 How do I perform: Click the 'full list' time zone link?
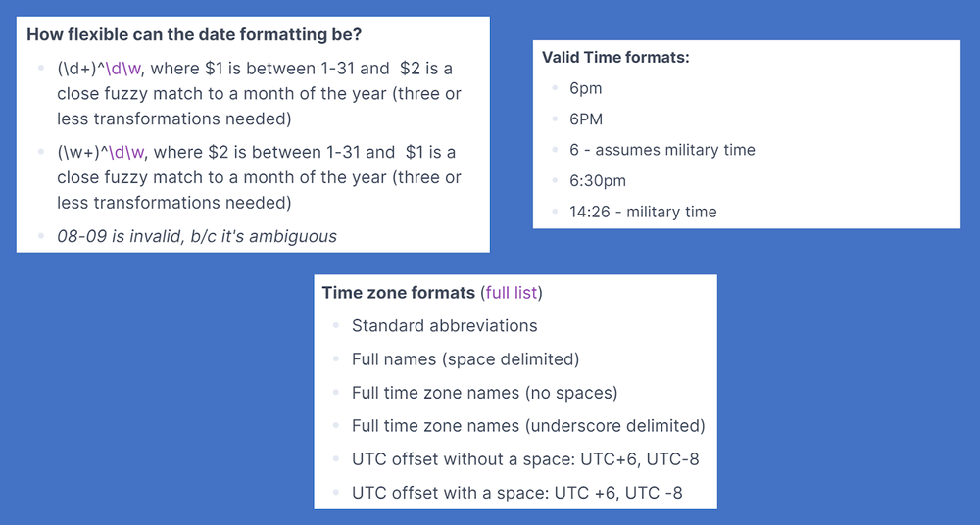[512, 293]
